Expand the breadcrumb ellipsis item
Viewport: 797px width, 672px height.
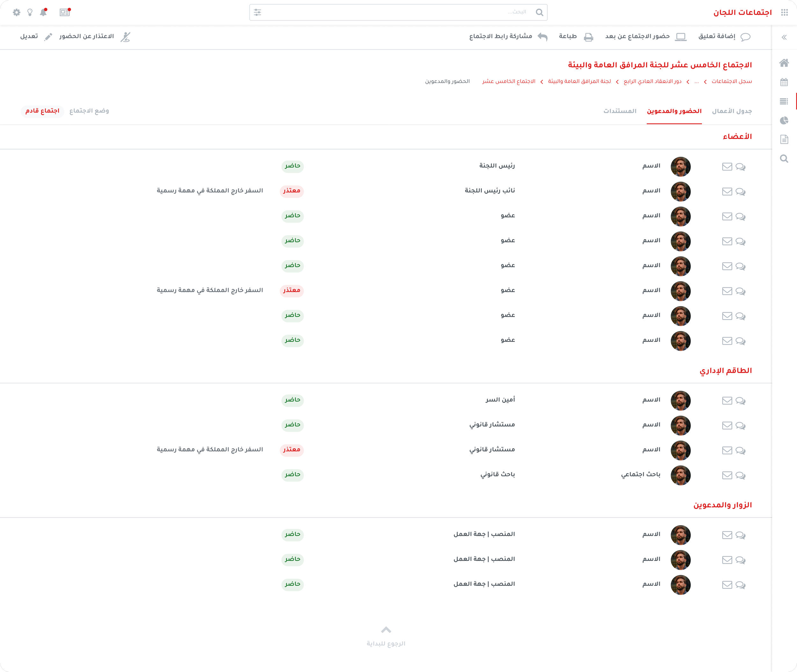pyautogui.click(x=696, y=82)
